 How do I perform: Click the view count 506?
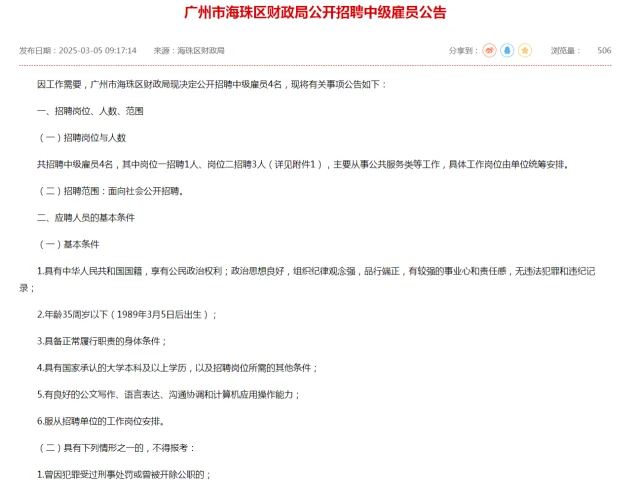tap(604, 51)
